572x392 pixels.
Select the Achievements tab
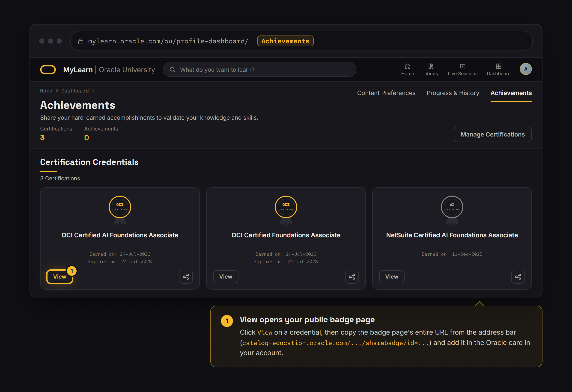(x=511, y=93)
